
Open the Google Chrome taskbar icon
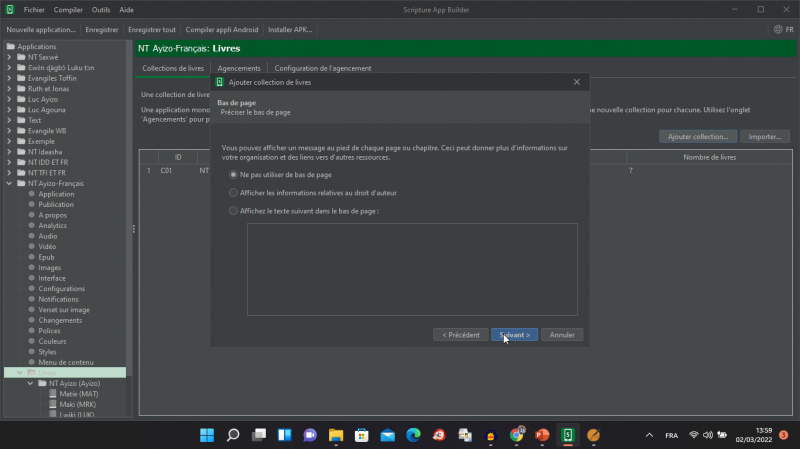[516, 435]
